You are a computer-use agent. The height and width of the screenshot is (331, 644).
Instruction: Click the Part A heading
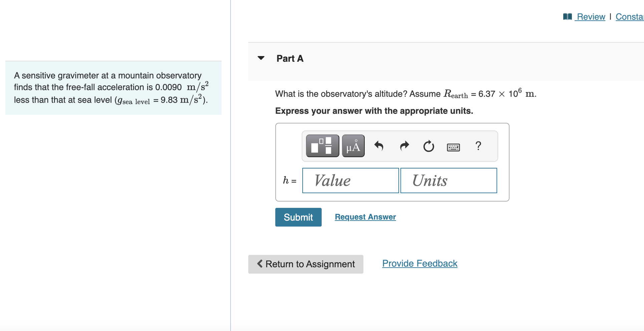(x=290, y=58)
